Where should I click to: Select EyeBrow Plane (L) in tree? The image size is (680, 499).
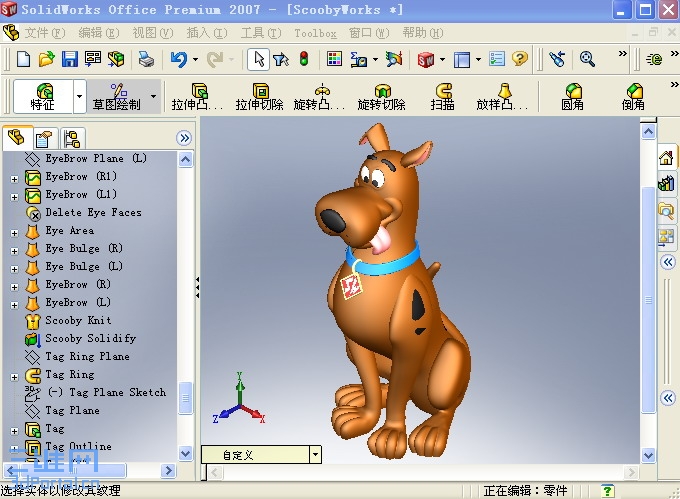(x=96, y=158)
